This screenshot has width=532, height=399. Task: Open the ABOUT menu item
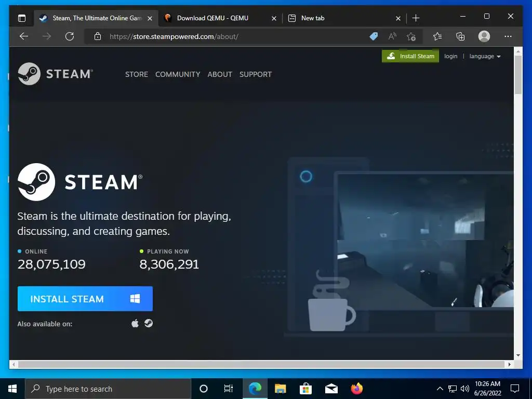(220, 74)
